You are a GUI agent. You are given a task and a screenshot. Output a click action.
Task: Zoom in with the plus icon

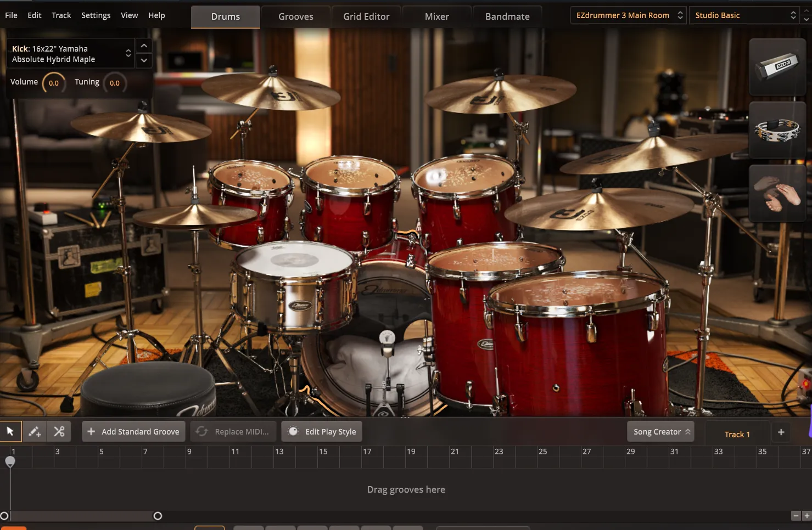tap(807, 516)
